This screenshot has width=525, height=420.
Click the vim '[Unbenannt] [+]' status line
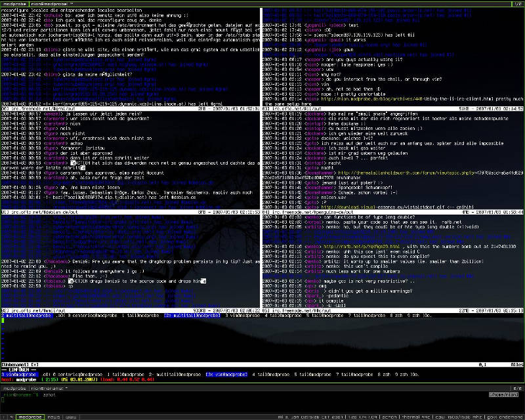click(x=262, y=364)
